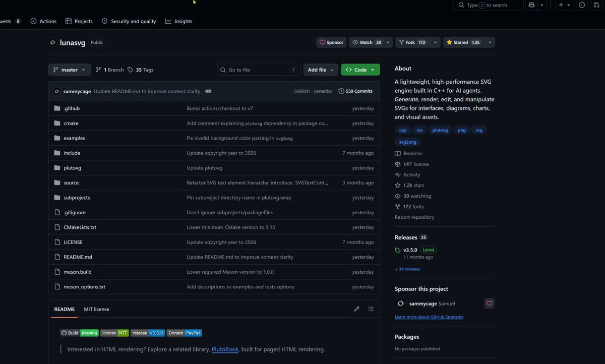Open commit 'Lower minimum CMake version to 3.10'

tap(231, 227)
